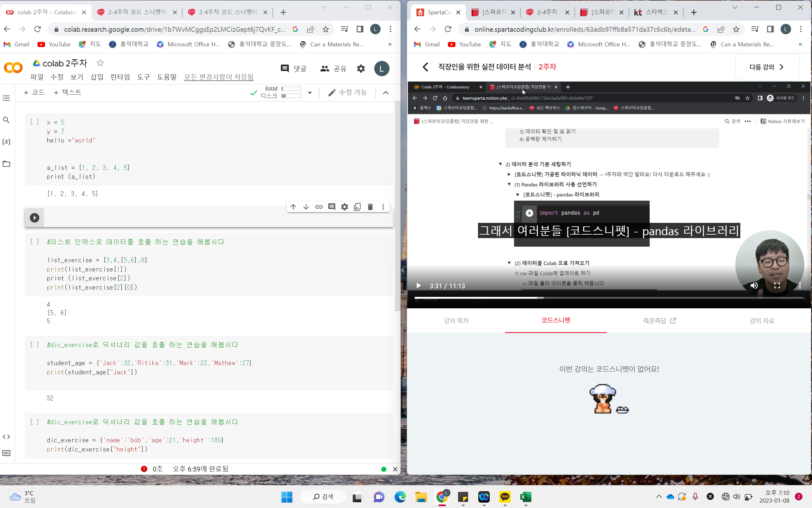Open more cell actions menu

[x=383, y=207]
